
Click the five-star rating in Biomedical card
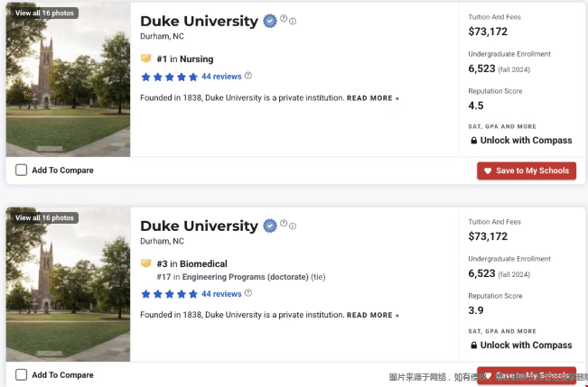(x=169, y=294)
